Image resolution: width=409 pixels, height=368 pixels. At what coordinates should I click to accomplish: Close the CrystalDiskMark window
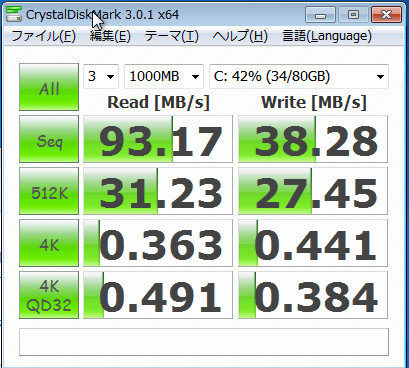click(386, 15)
